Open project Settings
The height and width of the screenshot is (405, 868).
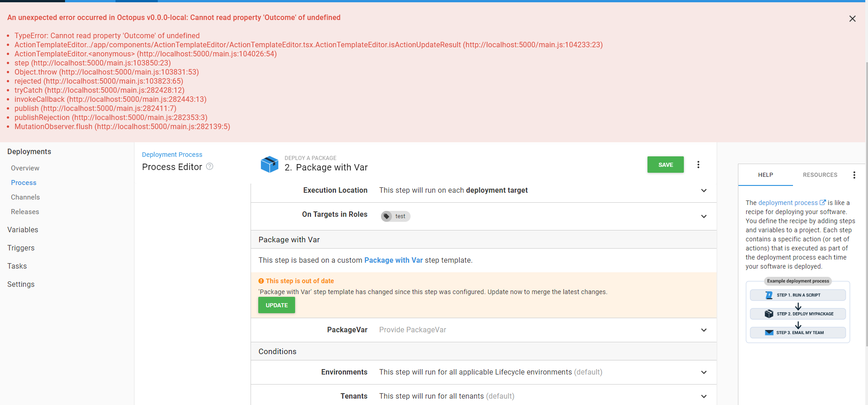coord(21,285)
